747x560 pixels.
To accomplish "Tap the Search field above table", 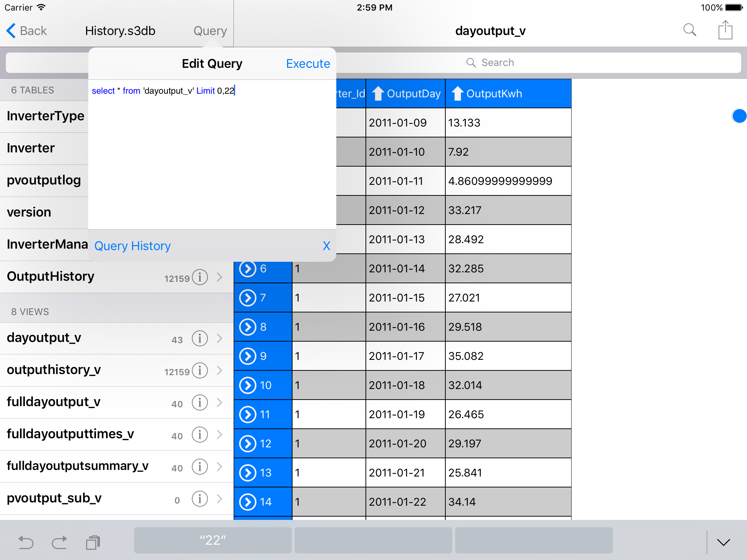I will [538, 63].
